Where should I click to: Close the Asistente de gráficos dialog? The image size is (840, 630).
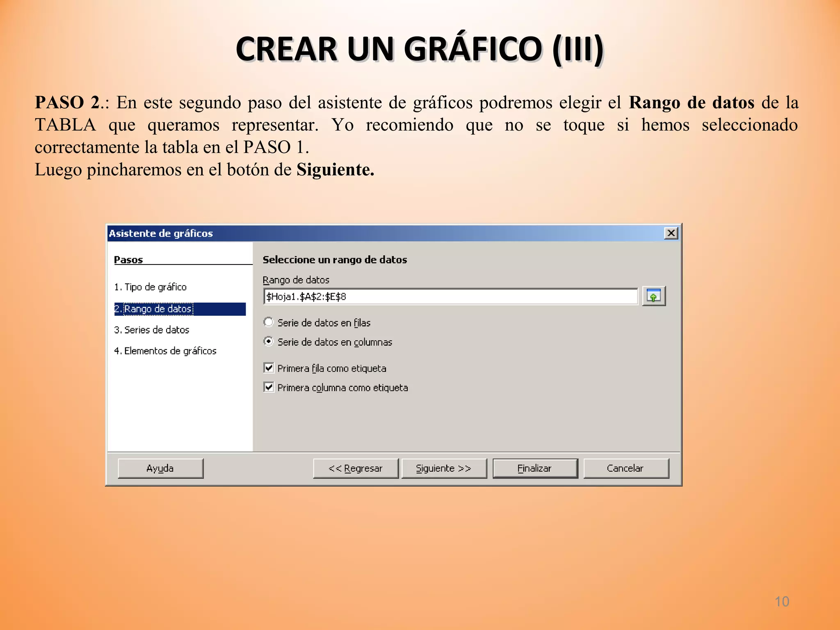coord(671,233)
